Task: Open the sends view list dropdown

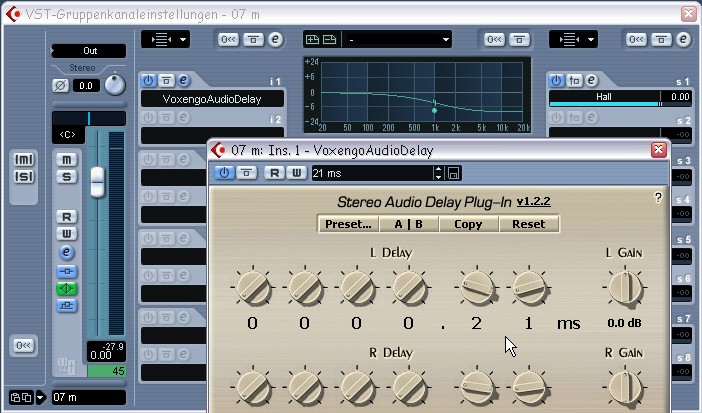Action: click(573, 39)
